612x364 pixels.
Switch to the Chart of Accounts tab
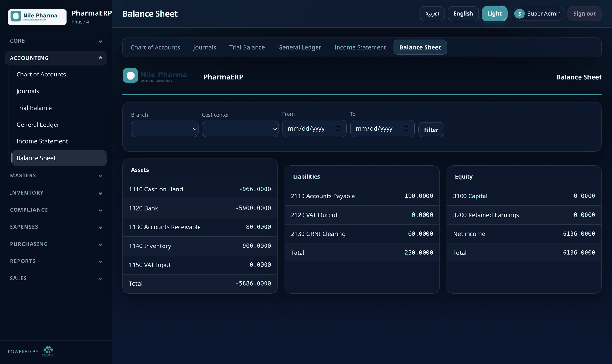coord(155,47)
